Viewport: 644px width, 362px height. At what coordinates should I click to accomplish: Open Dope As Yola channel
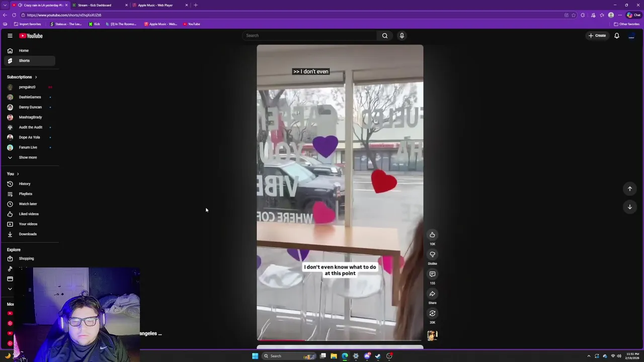[x=29, y=137]
